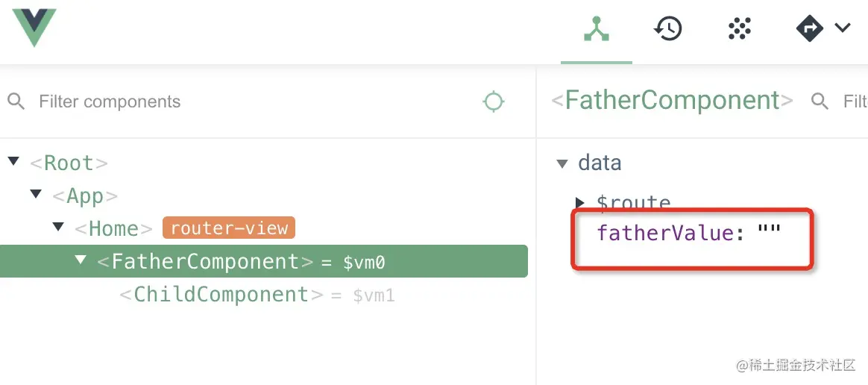Open the routing diamond icon tab
The width and height of the screenshot is (868, 385).
(809, 28)
